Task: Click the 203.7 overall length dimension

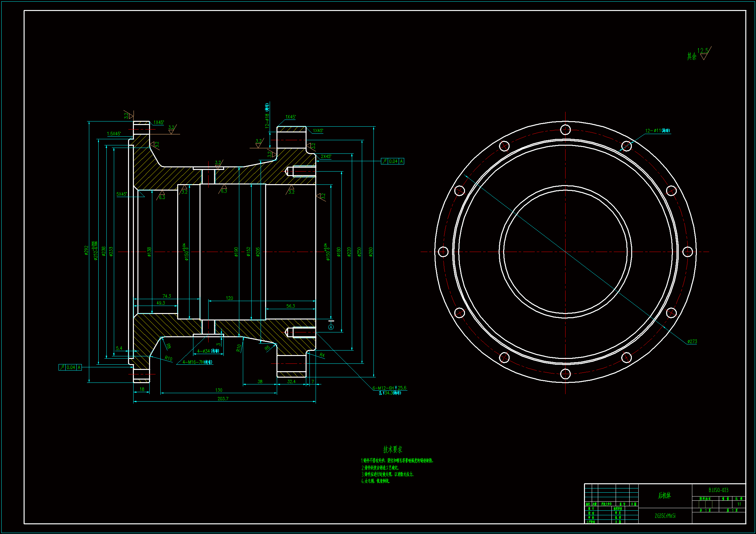Action: point(223,398)
